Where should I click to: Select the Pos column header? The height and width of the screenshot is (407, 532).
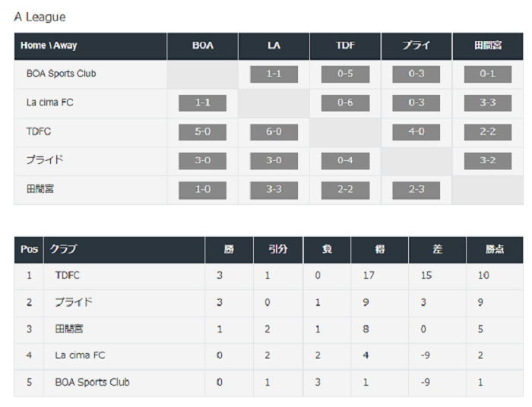click(29, 250)
